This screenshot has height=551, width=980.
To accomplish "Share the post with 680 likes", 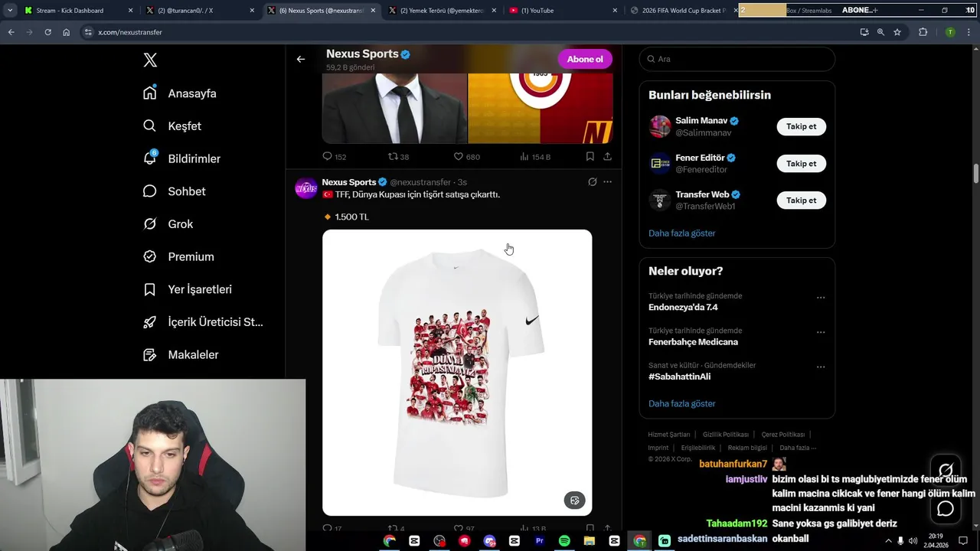I will pyautogui.click(x=607, y=156).
